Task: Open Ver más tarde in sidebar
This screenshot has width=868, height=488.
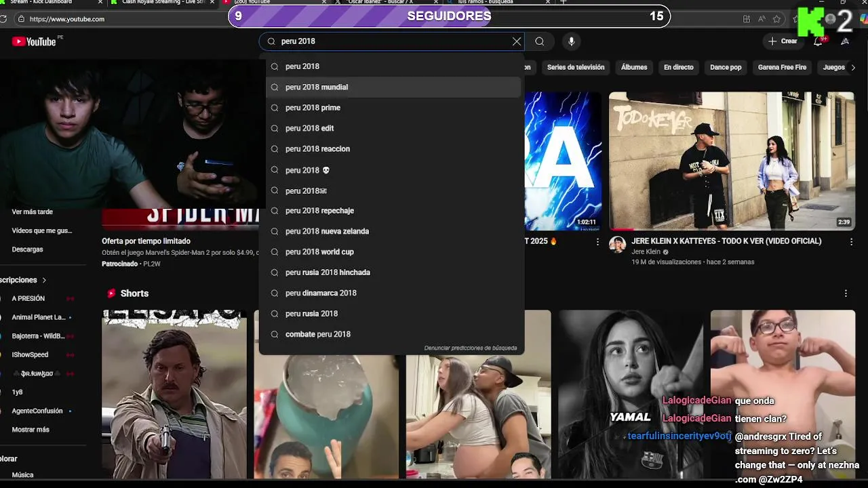Action: (x=33, y=212)
